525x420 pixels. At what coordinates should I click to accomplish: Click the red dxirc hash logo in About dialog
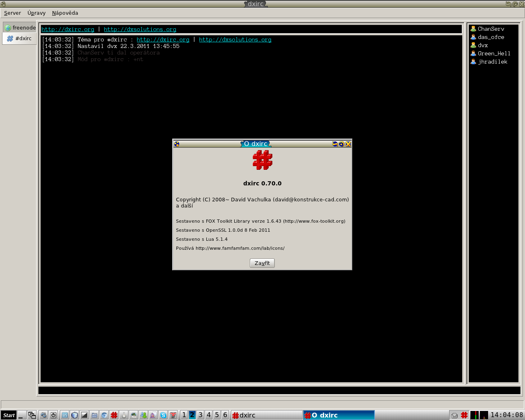(x=262, y=160)
